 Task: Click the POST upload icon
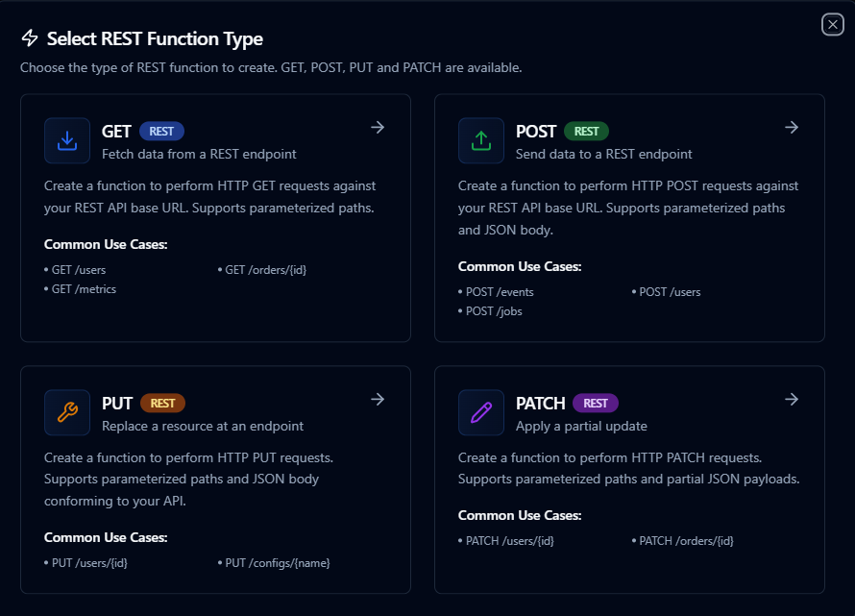[480, 140]
